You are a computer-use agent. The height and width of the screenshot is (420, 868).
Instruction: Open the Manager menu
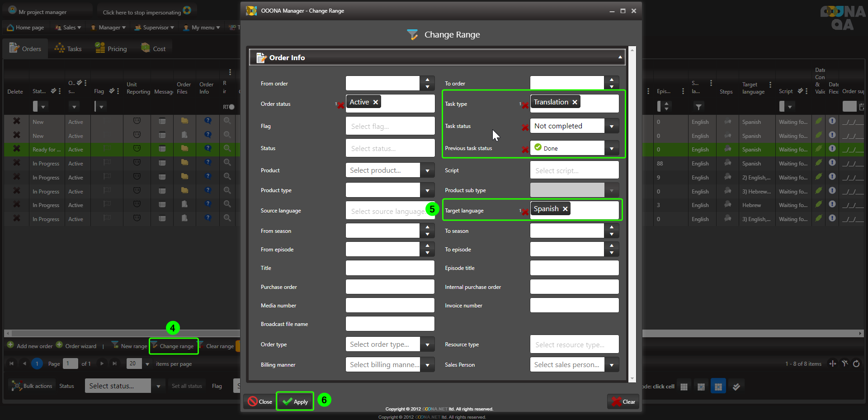(108, 28)
